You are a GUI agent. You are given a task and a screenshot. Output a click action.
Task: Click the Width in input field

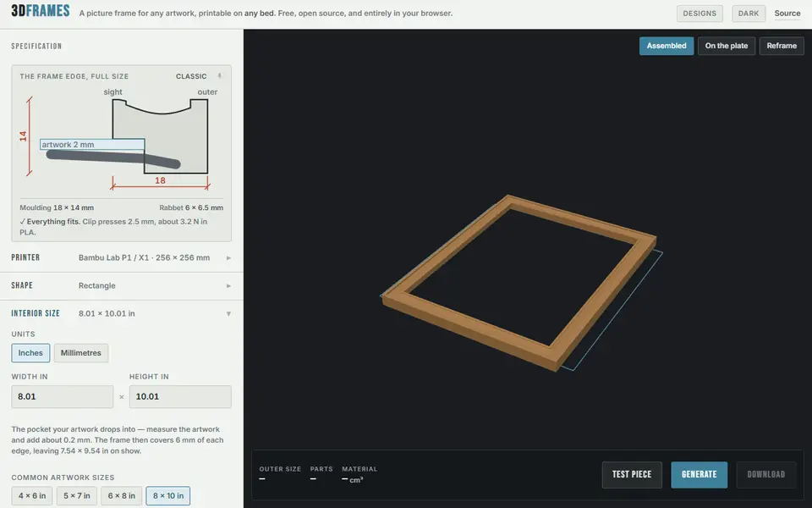point(62,396)
